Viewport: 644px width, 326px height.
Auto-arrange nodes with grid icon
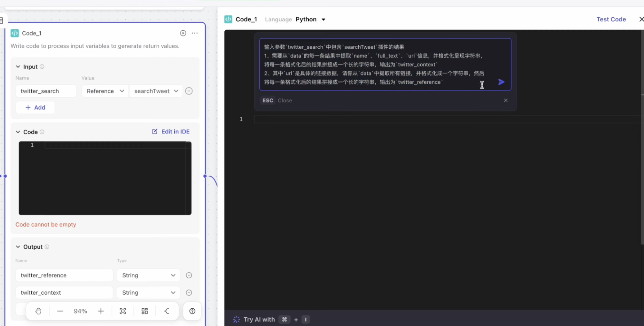[145, 311]
